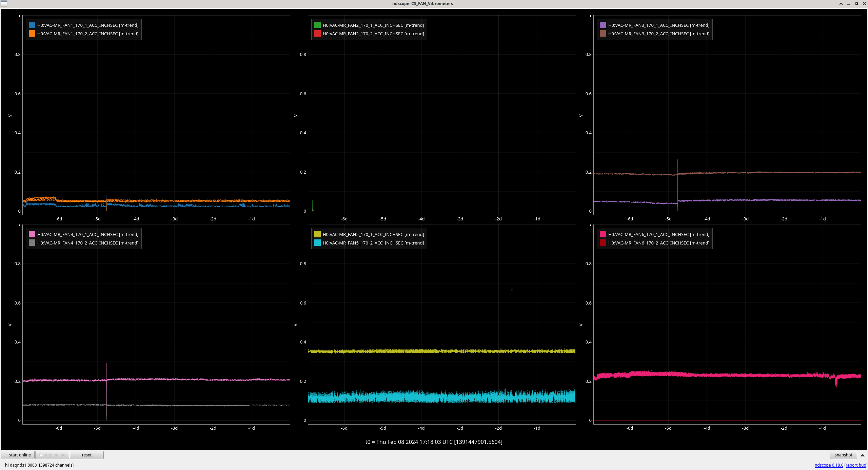The image size is (868, 470).
Task: Click pink FAN4_170_1 legend color swatch
Action: click(x=32, y=234)
